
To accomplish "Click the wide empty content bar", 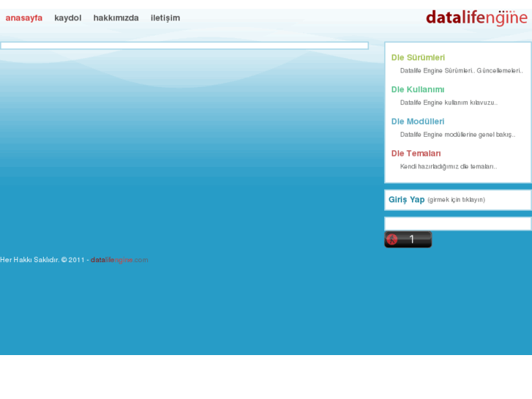I will (x=184, y=45).
